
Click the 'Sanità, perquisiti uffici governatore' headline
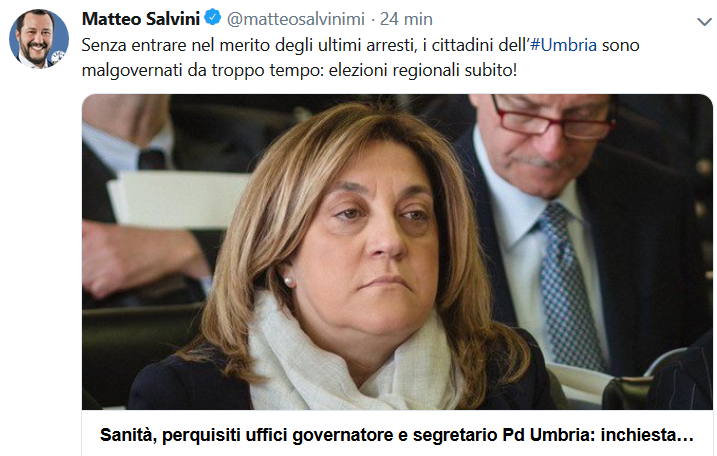[x=397, y=435]
